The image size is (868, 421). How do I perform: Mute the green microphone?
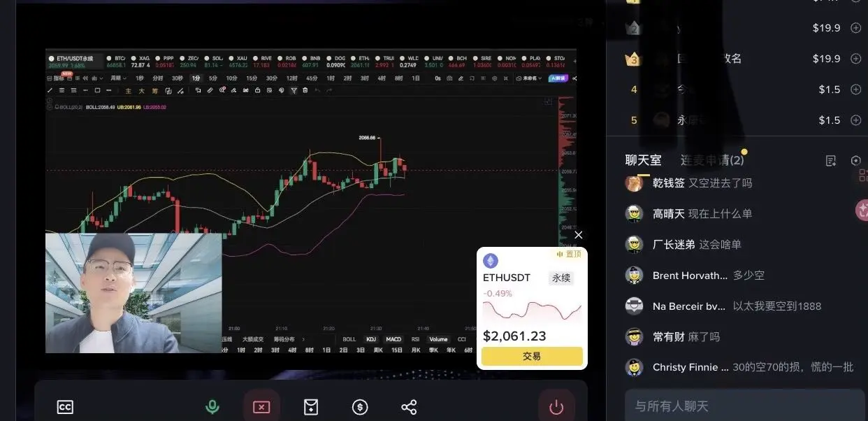pos(212,407)
